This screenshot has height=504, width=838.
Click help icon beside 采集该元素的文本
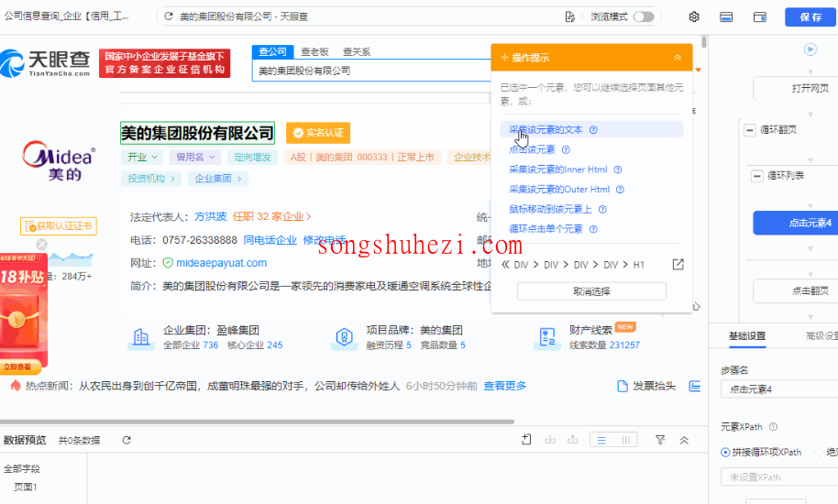(x=593, y=130)
